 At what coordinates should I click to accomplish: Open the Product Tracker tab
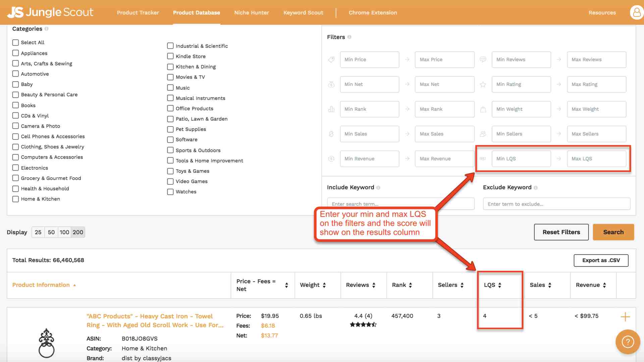point(138,13)
